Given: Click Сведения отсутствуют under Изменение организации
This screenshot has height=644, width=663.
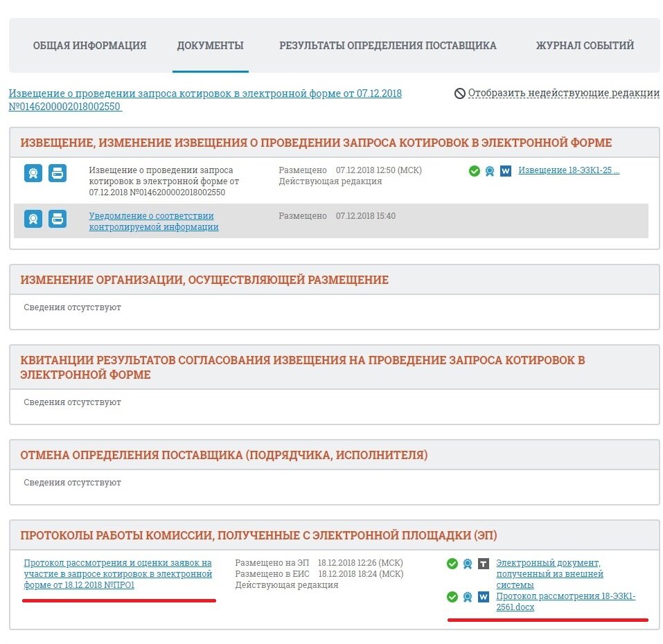Looking at the screenshot, I should point(72,307).
